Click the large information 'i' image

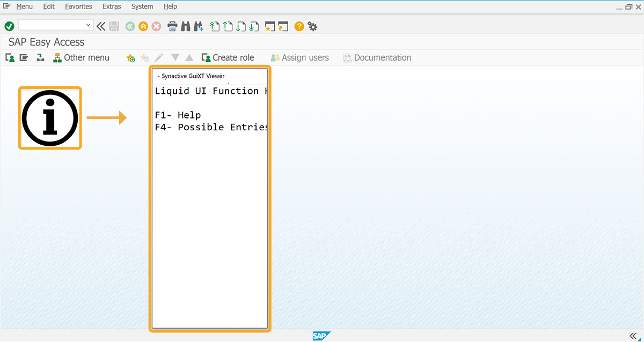50,118
